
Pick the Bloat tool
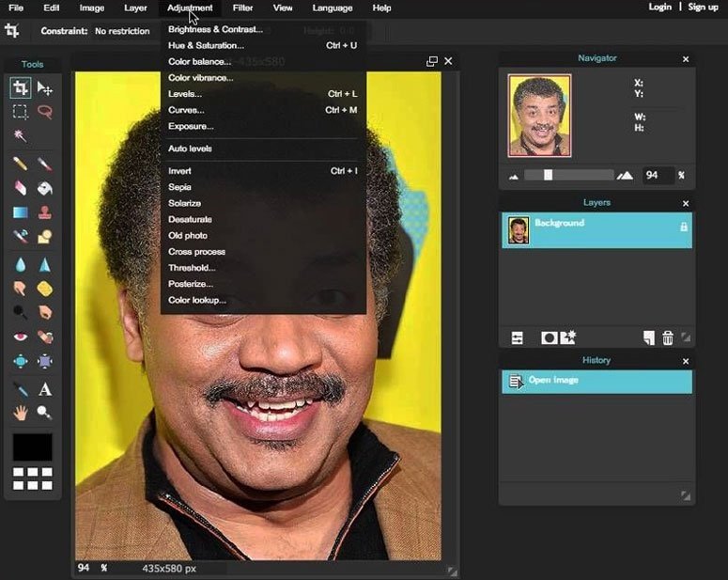[x=21, y=361]
